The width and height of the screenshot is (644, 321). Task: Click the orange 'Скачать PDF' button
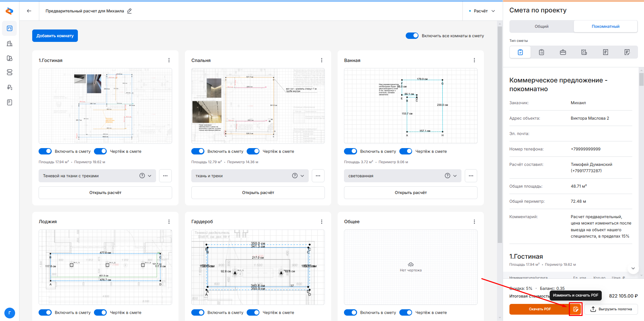539,309
